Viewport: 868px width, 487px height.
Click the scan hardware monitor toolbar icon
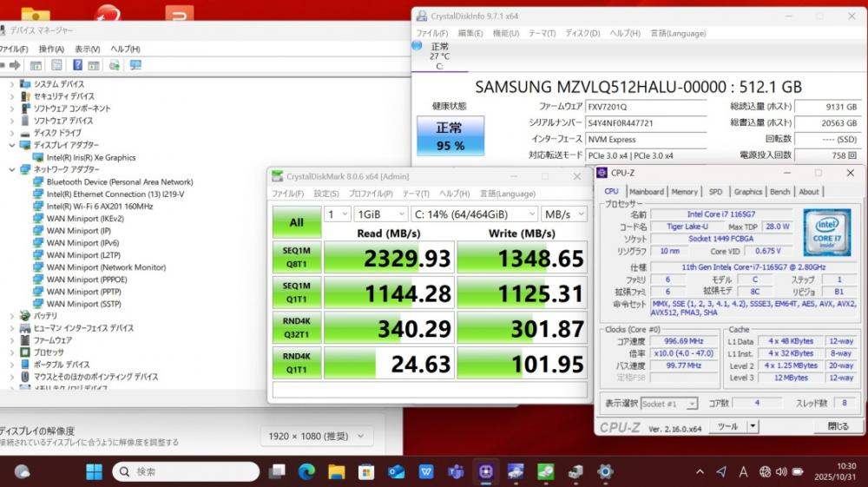[x=135, y=65]
